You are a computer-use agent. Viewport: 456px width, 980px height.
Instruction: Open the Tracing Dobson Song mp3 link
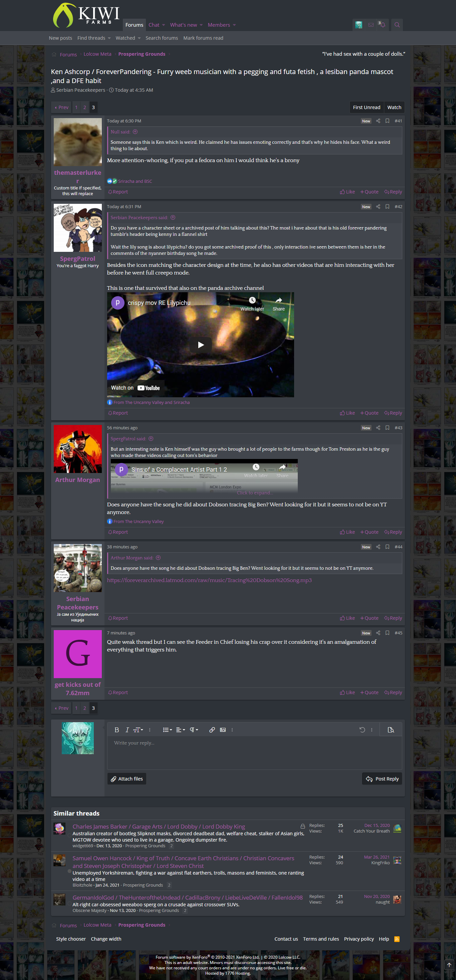pyautogui.click(x=209, y=580)
